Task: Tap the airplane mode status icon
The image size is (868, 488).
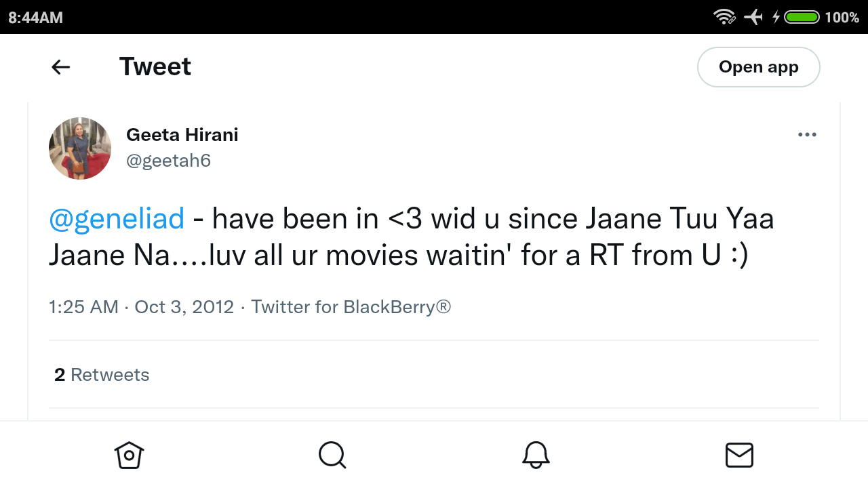Action: point(753,17)
